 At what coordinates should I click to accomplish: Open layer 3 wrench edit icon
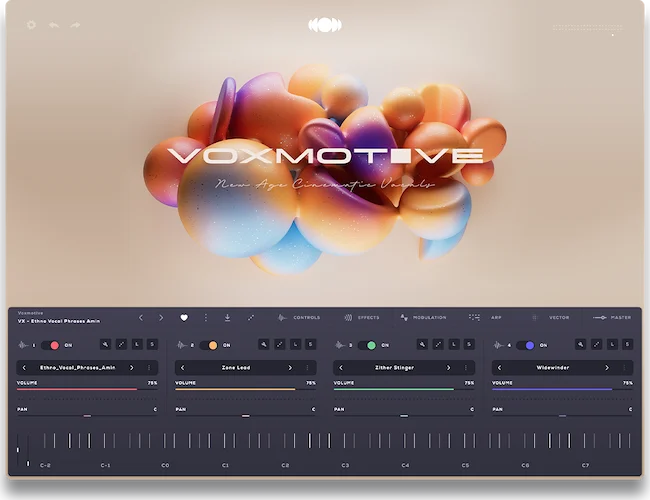[x=422, y=344]
